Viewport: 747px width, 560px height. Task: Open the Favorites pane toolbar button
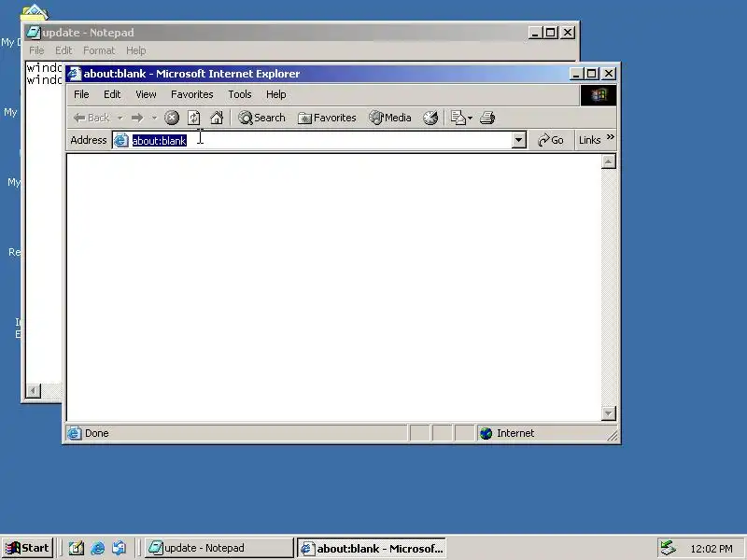click(327, 118)
